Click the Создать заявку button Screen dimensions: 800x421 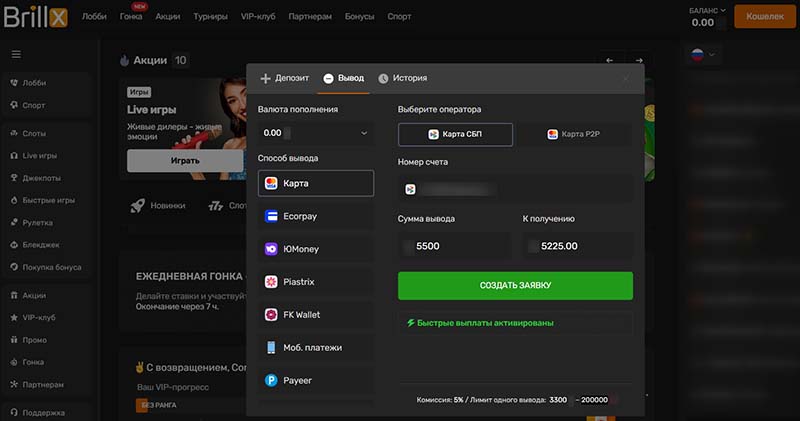(515, 286)
